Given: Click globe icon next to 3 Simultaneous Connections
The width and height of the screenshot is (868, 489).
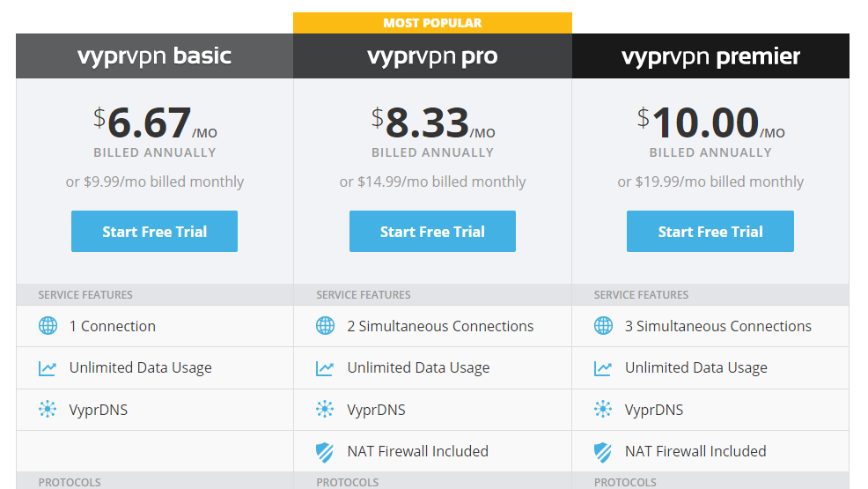Looking at the screenshot, I should [x=603, y=326].
